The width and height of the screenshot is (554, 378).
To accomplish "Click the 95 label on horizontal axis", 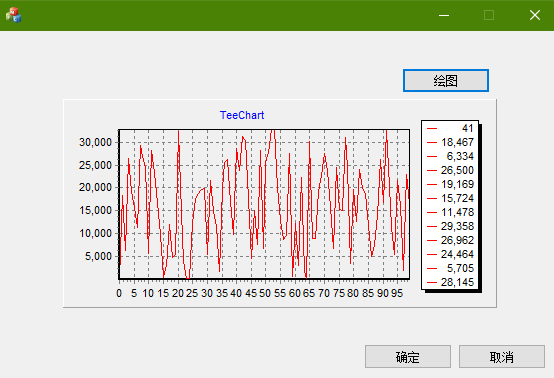I will tap(397, 293).
